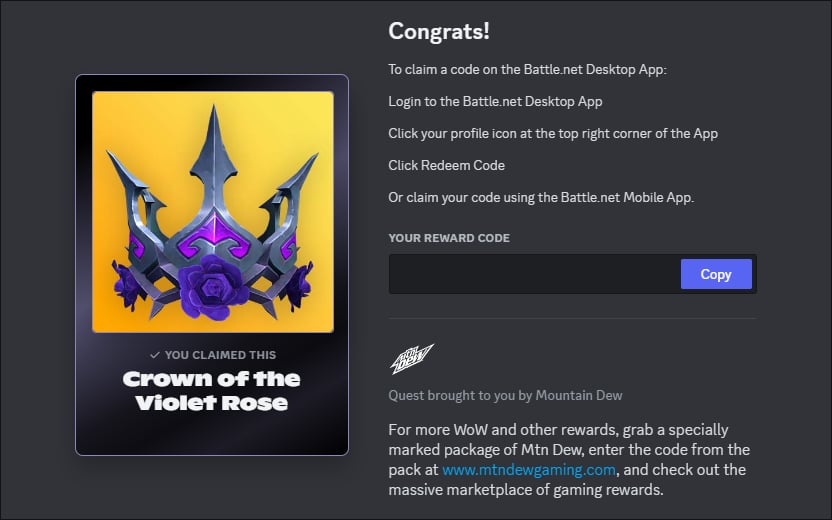Click the checkmark icon beside You Claimed This
This screenshot has height=520, width=832.
154,355
